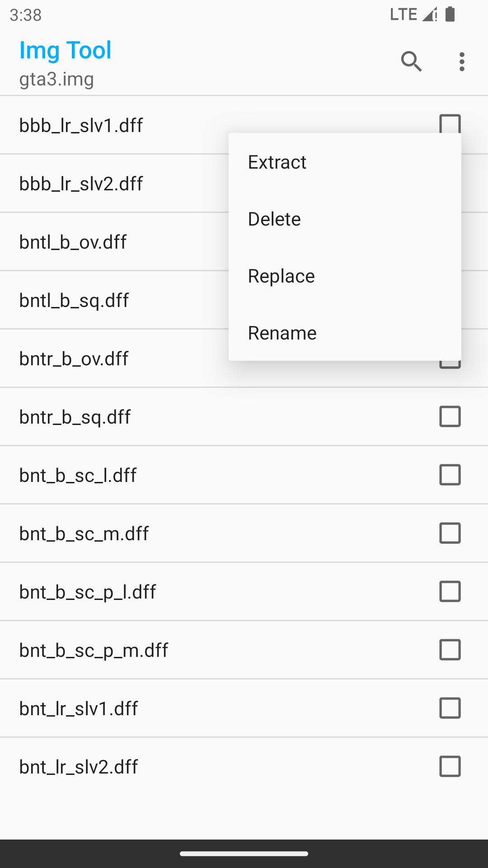Screen dimensions: 488x868
Task: Tick the bnt_b_sc_l.dff checkbox
Action: click(450, 475)
